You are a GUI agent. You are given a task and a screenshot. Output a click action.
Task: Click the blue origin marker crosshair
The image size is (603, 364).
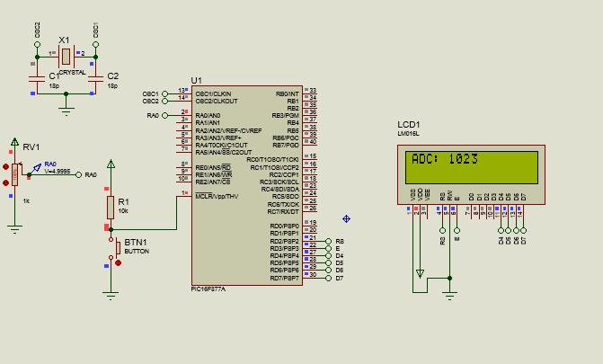tap(346, 219)
